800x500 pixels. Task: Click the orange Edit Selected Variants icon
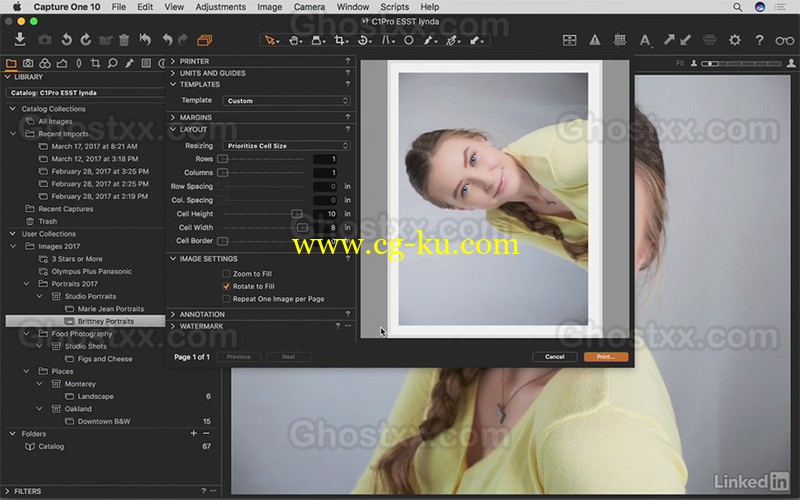pos(205,40)
